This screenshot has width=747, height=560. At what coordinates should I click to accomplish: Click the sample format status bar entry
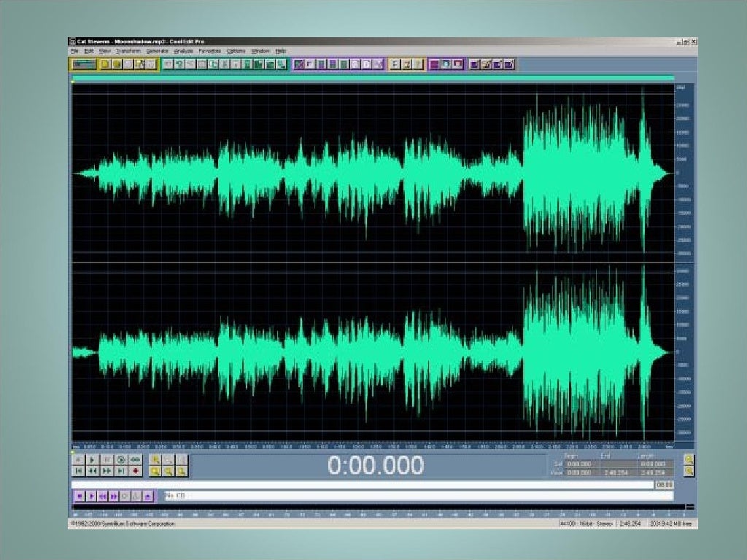pyautogui.click(x=587, y=524)
